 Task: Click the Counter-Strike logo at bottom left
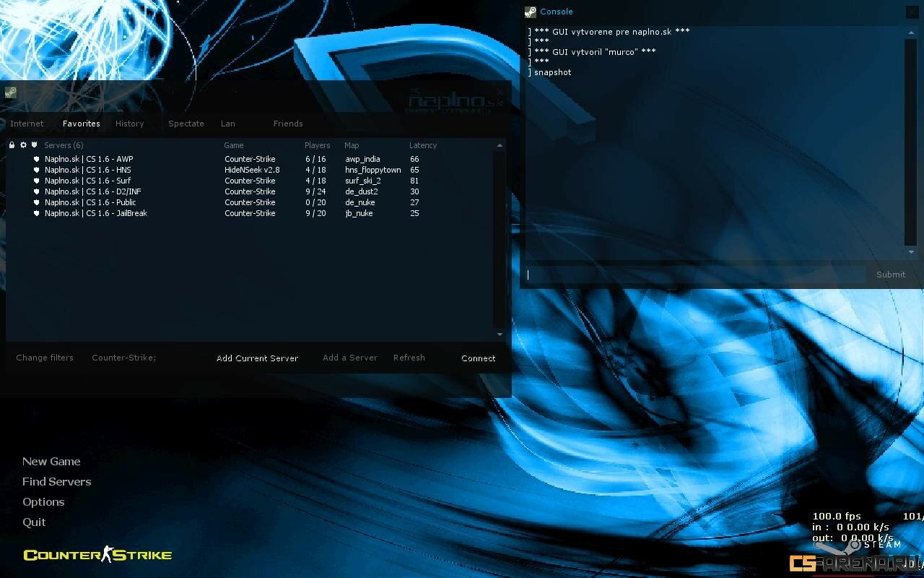click(97, 555)
